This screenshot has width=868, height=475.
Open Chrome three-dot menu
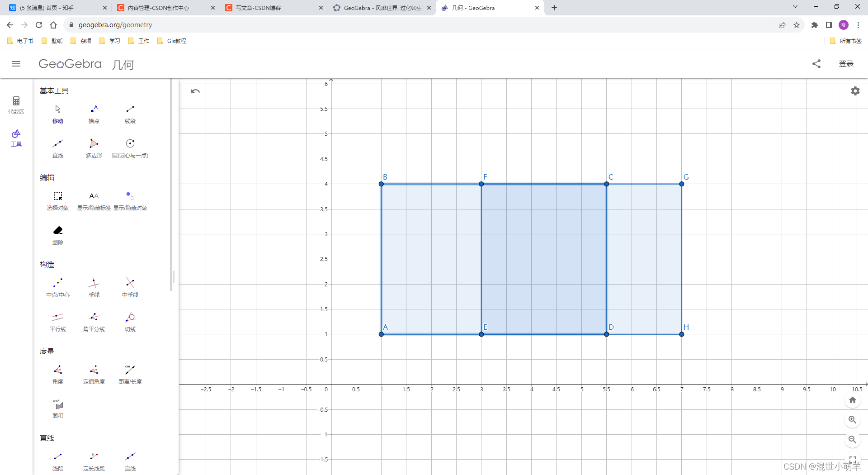858,25
